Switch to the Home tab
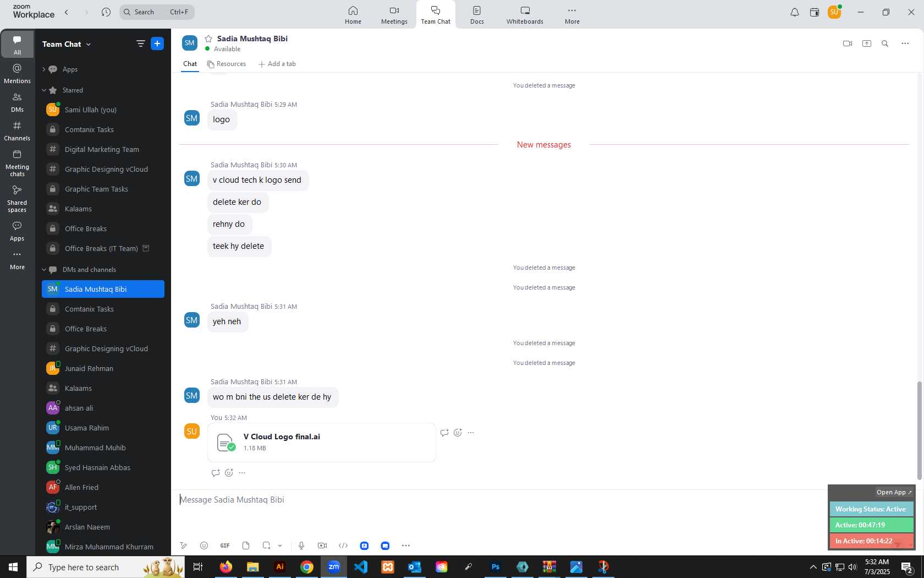Viewport: 924px width, 578px height. pos(353,15)
